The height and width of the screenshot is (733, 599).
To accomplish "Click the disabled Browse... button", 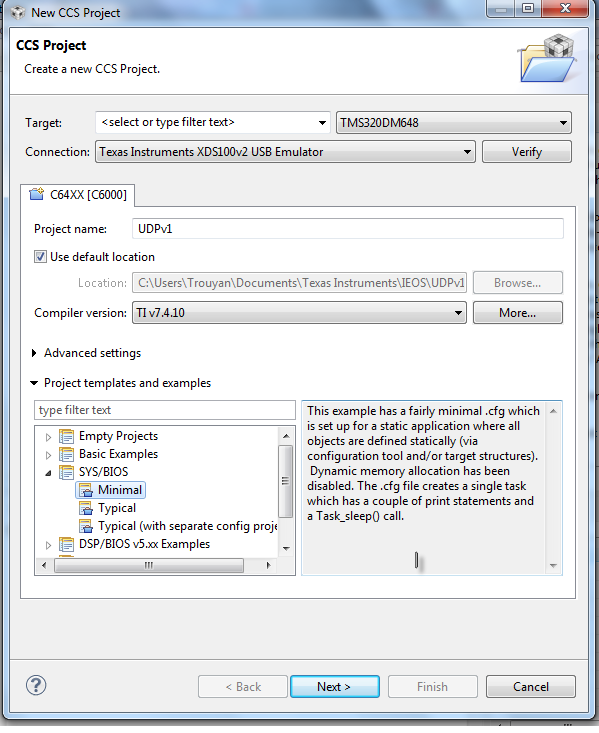I will point(518,283).
